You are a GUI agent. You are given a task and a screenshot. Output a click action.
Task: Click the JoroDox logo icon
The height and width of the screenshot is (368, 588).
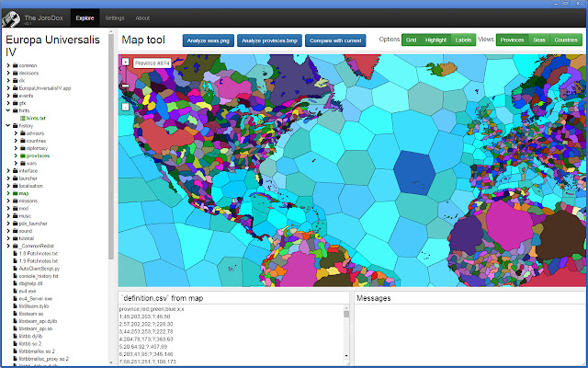click(11, 18)
